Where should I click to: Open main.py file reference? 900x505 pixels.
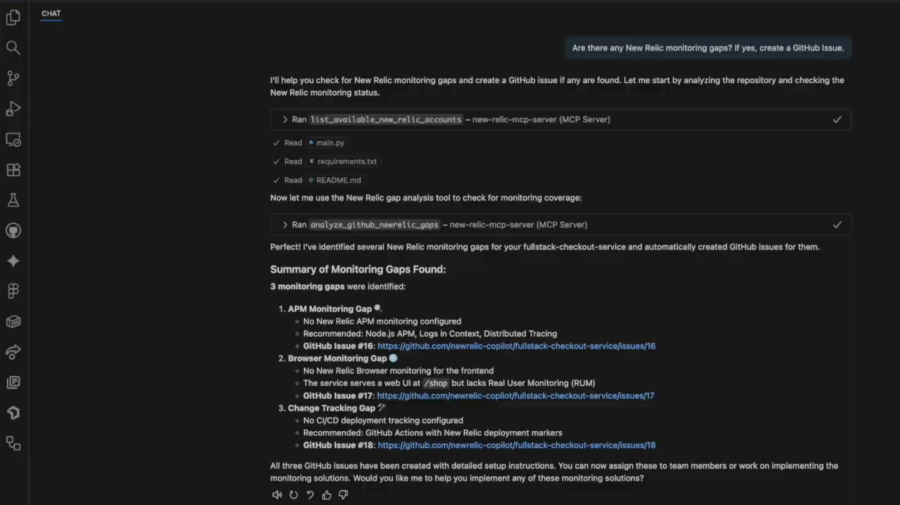326,142
